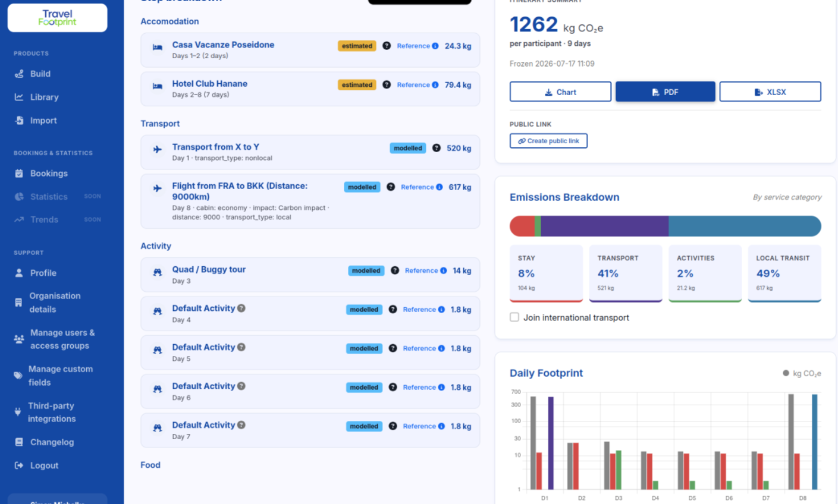Open Manage custom fields
The image size is (838, 504).
[x=61, y=376]
